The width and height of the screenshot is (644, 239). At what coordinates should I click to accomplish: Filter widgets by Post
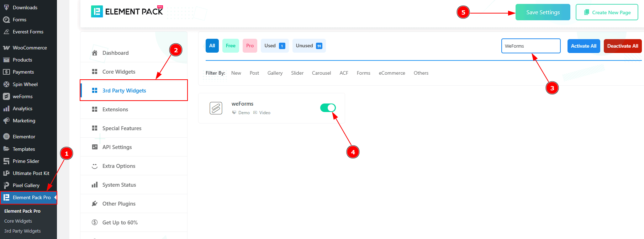254,73
